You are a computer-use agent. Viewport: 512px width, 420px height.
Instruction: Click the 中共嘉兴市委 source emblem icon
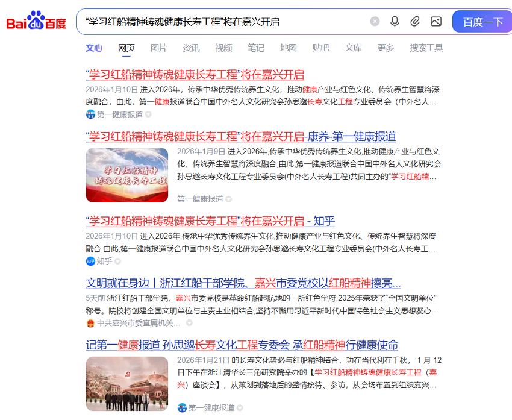point(90,323)
